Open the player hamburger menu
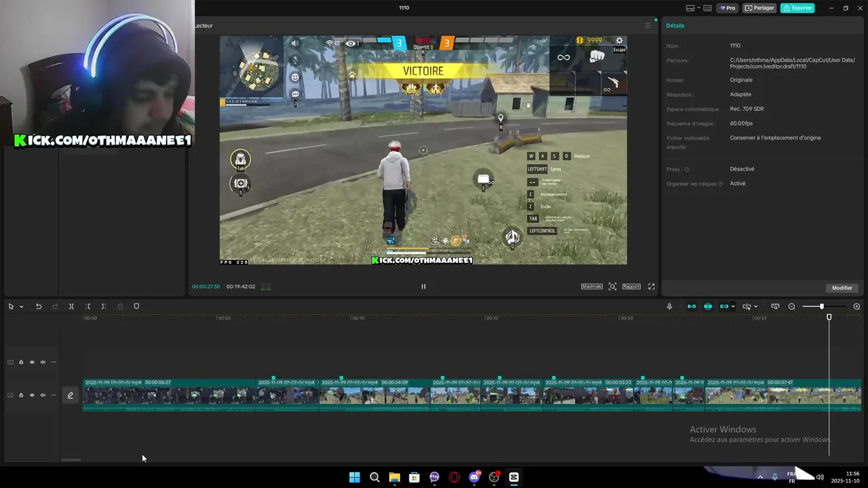The height and width of the screenshot is (488, 868). [648, 26]
